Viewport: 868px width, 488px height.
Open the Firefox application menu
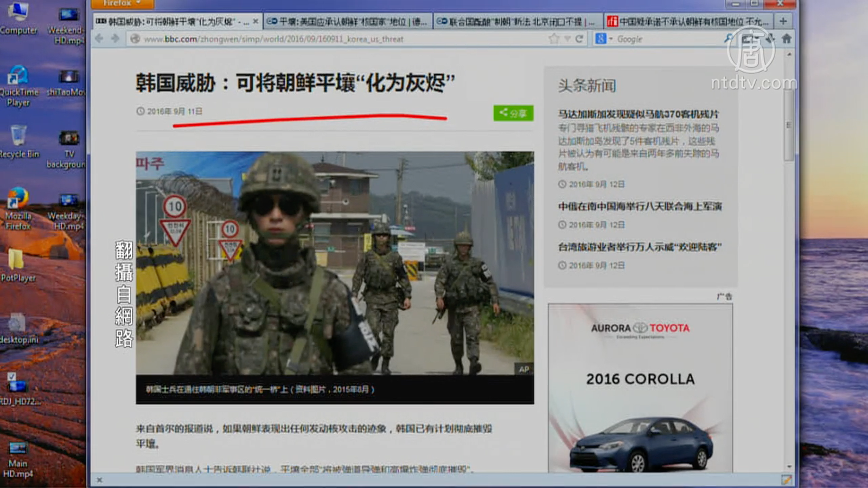(x=122, y=3)
